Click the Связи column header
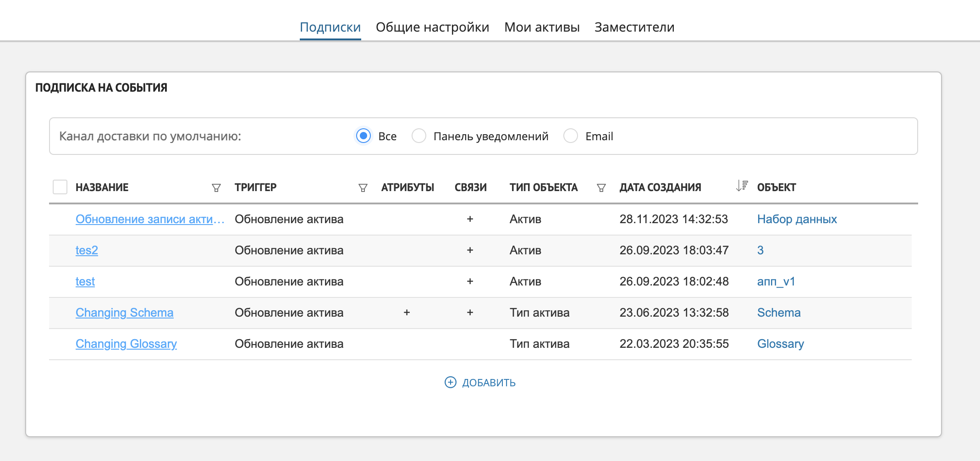 click(x=471, y=187)
